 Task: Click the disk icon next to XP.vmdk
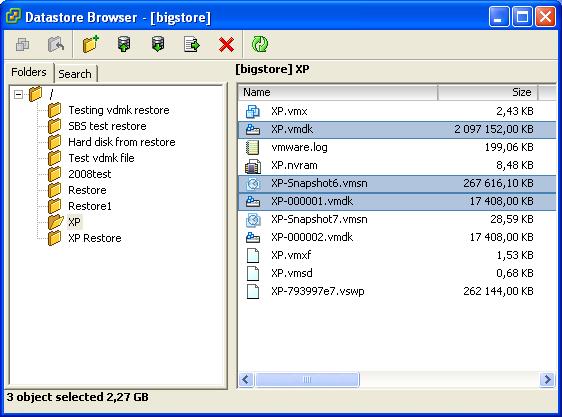[x=253, y=129]
